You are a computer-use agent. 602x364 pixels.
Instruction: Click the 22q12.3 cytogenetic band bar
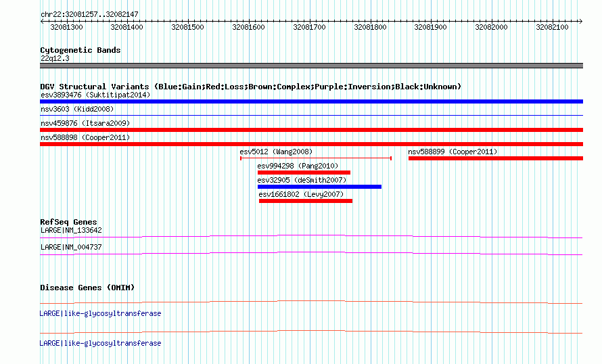311,66
